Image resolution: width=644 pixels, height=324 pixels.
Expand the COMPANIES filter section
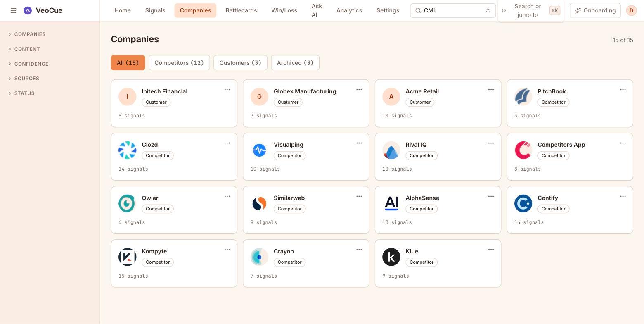[27, 34]
